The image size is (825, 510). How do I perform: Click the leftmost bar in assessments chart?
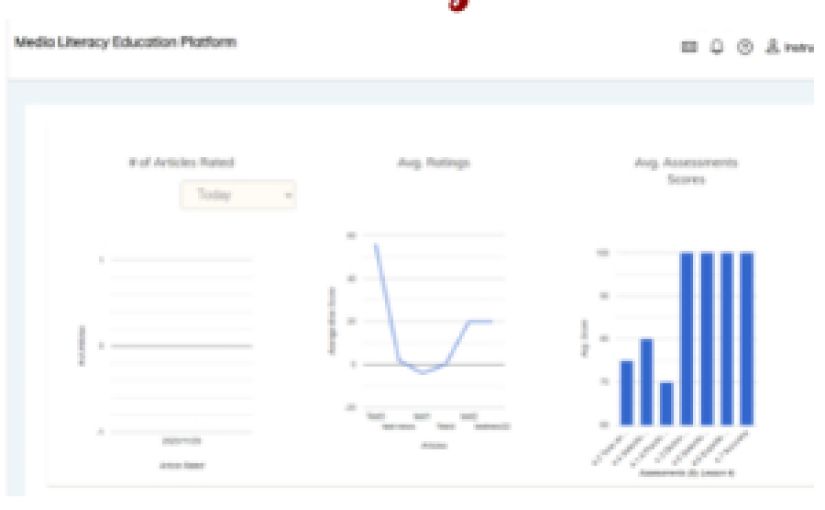click(626, 392)
